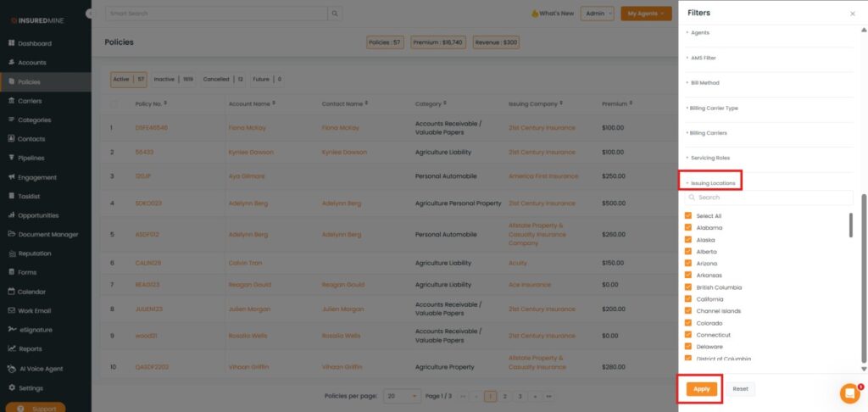The height and width of the screenshot is (412, 868).
Task: Click the Apply filters button
Action: pos(702,389)
